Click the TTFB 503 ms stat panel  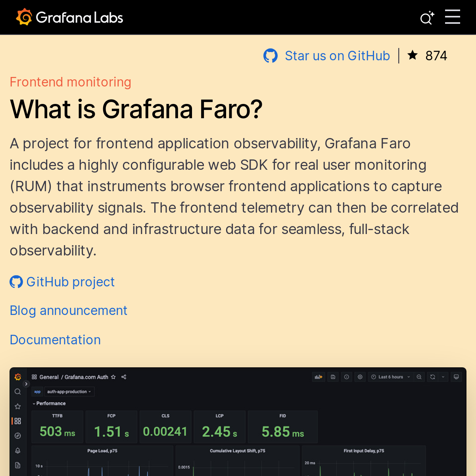[x=57, y=427]
